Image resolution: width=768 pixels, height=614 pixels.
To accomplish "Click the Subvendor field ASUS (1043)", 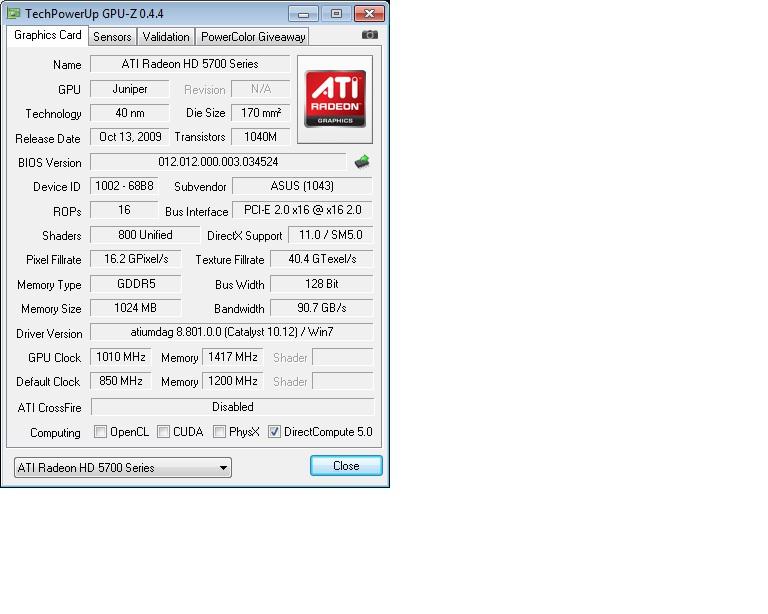I will (302, 186).
